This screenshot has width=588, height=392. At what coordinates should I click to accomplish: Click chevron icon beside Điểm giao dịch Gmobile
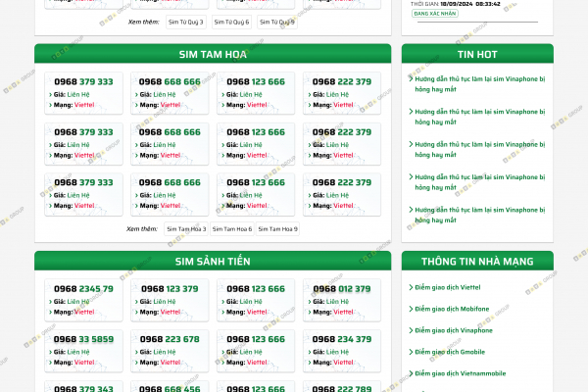(411, 352)
